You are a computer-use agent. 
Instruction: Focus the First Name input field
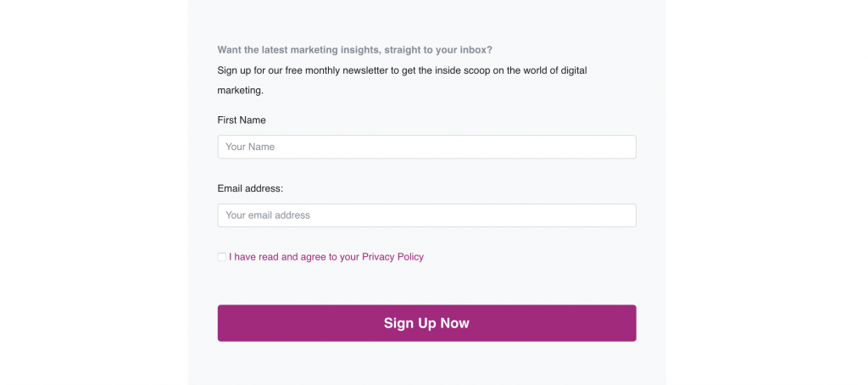pos(427,147)
